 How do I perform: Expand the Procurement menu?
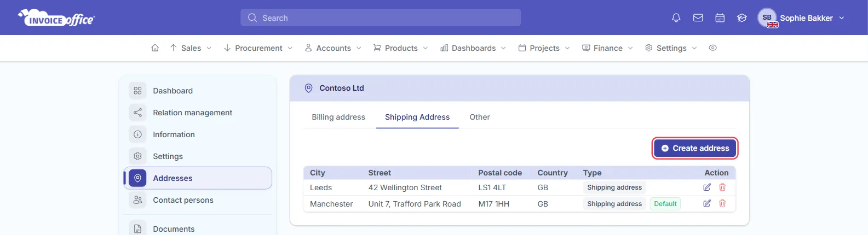click(258, 48)
